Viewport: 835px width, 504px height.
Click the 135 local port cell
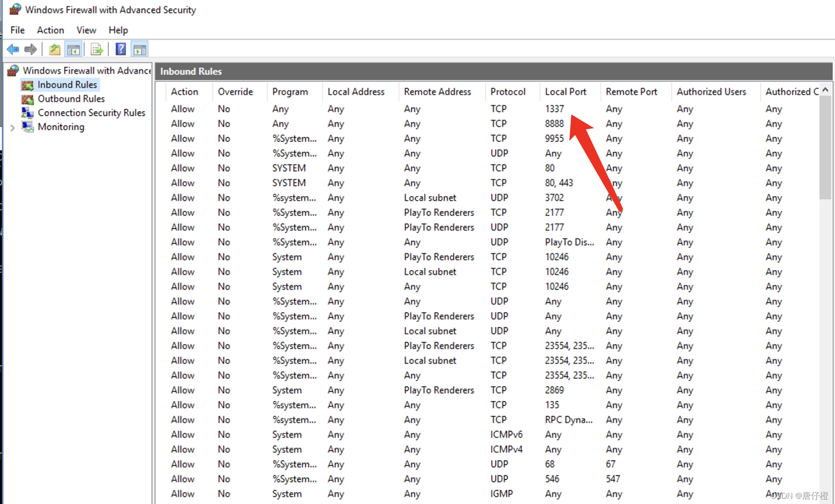(x=552, y=405)
